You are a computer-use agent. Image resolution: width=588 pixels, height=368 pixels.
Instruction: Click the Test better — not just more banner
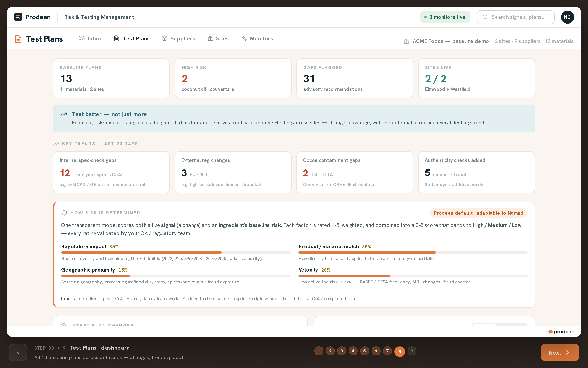pyautogui.click(x=294, y=119)
